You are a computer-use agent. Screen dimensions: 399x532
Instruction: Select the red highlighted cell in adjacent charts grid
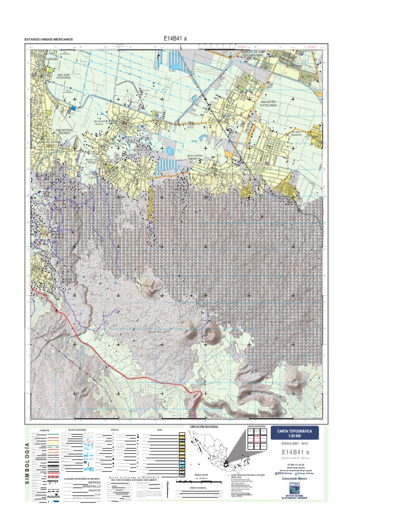(257, 439)
